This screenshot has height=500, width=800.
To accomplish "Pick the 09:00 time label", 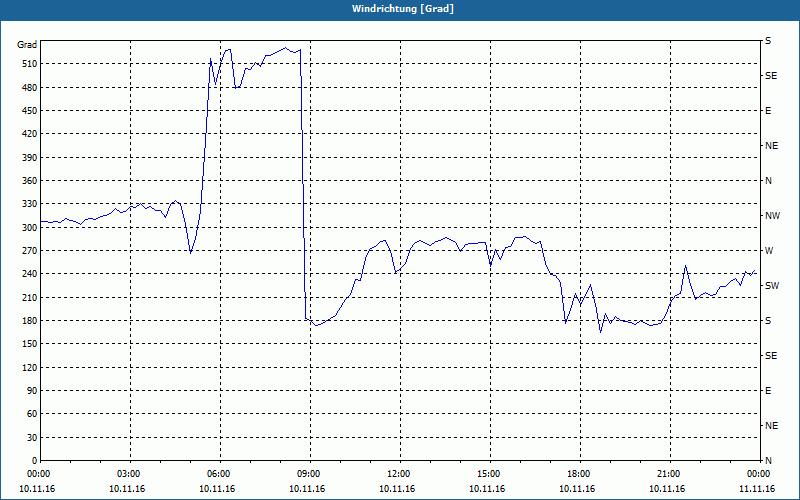I will (310, 474).
